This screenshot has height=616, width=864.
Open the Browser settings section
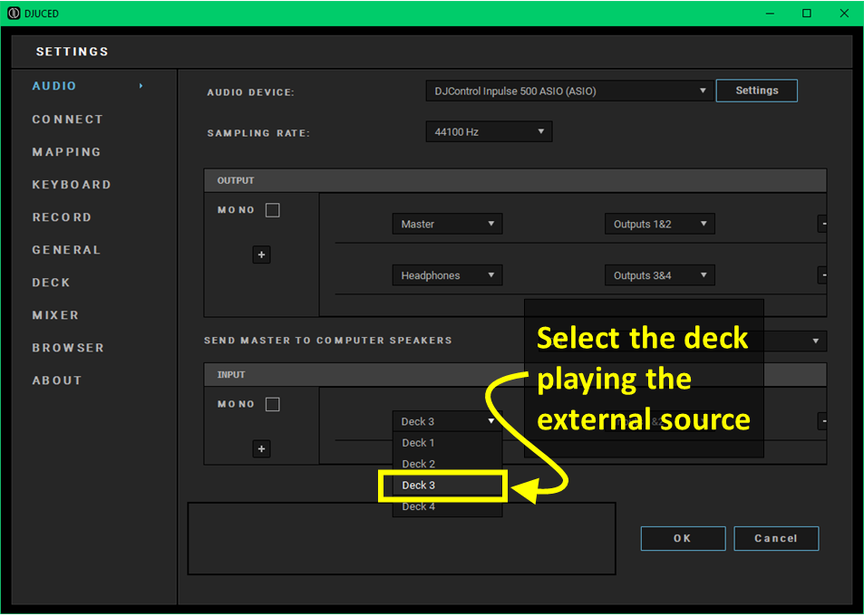68,348
